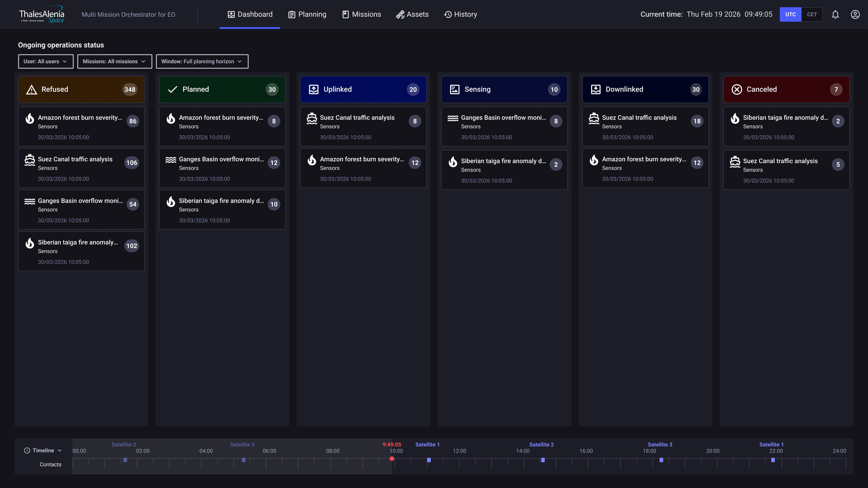Click the 'Contacts' timeline row label

pyautogui.click(x=51, y=465)
